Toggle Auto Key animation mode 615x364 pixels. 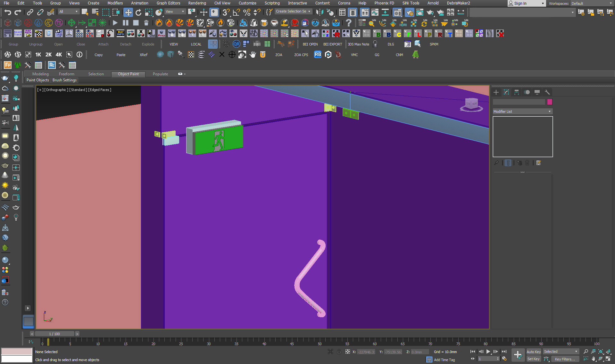pyautogui.click(x=533, y=352)
